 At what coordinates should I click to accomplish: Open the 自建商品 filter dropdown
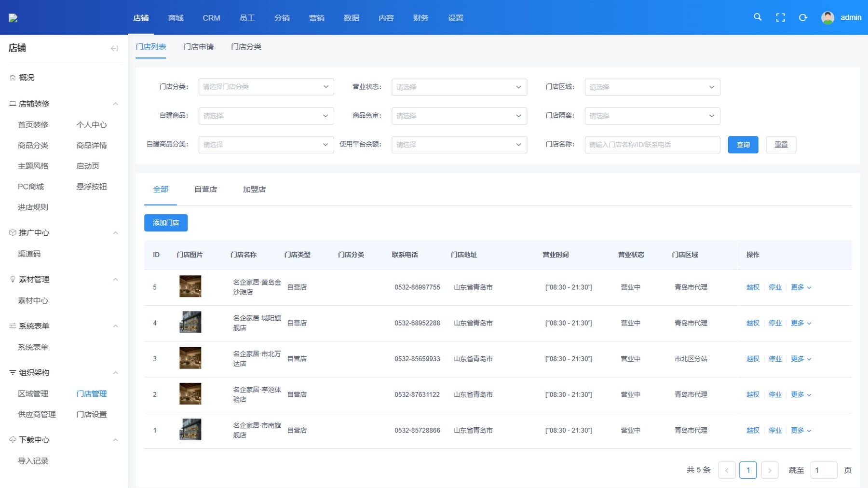tap(266, 116)
